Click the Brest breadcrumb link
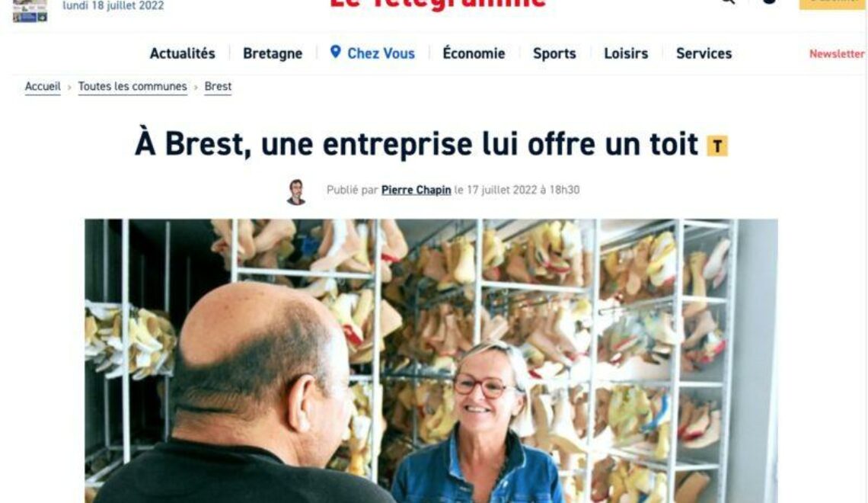The width and height of the screenshot is (868, 503). click(x=218, y=87)
